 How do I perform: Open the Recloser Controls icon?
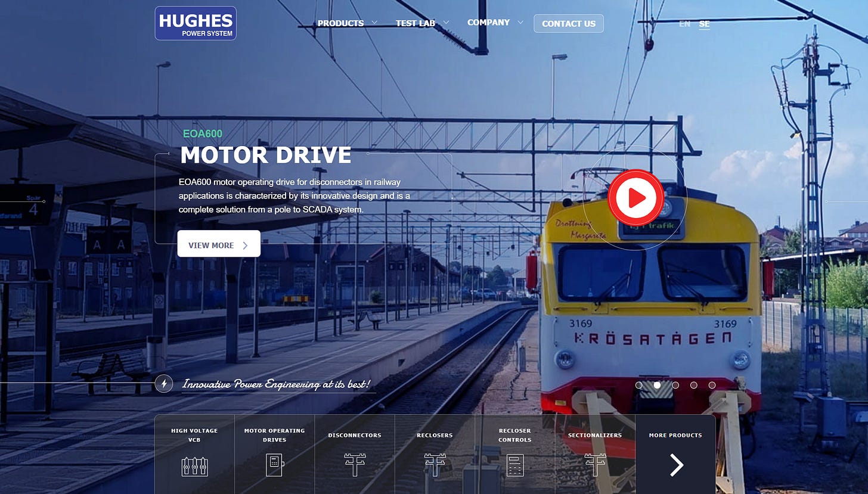514,465
